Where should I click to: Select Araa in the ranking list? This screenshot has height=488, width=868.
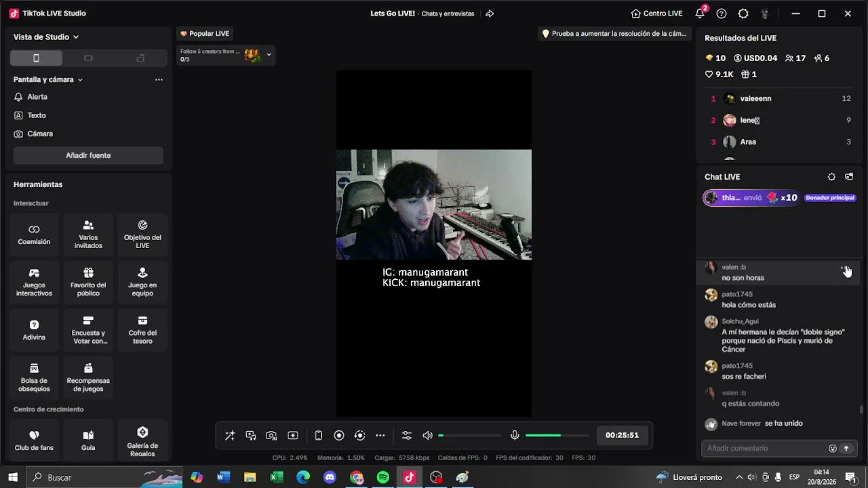pos(780,142)
